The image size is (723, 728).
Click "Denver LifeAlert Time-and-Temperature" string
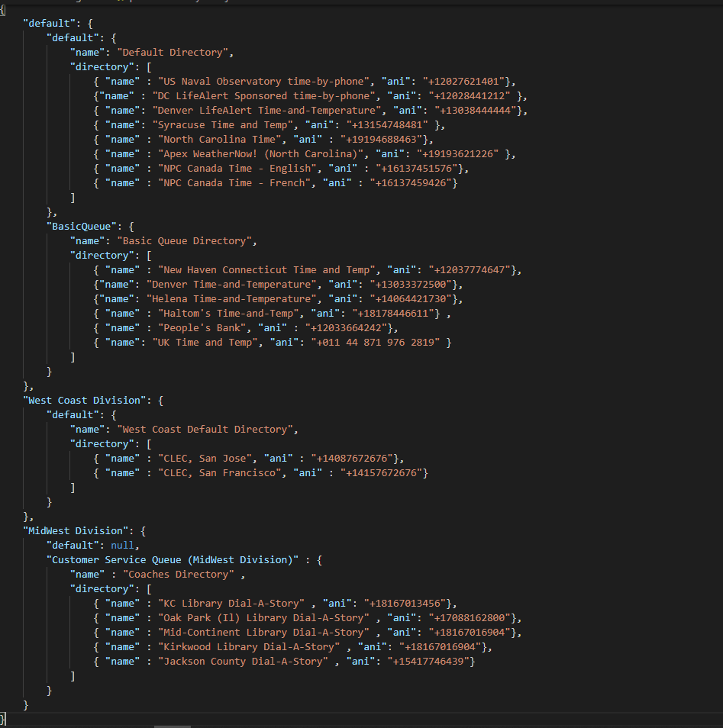pyautogui.click(x=266, y=111)
